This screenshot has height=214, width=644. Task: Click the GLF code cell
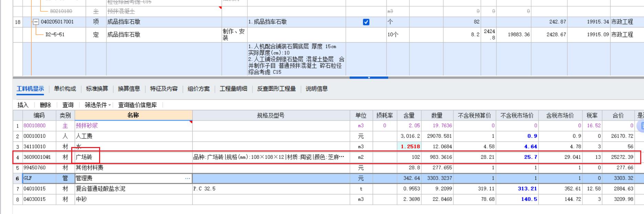(x=39, y=178)
